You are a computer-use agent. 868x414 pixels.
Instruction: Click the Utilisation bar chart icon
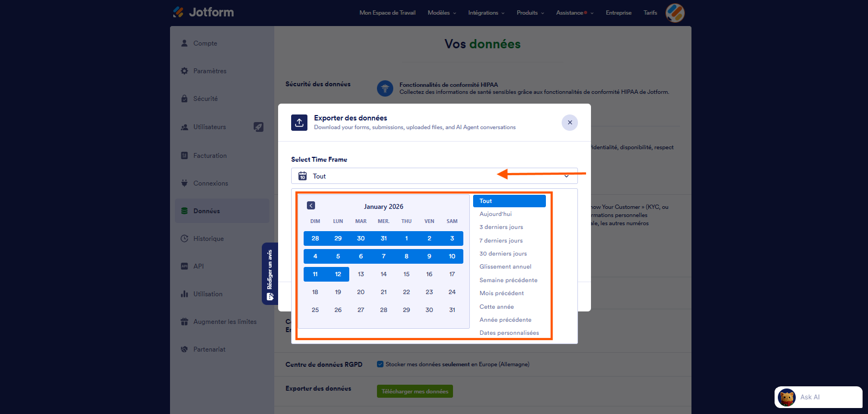[184, 294]
